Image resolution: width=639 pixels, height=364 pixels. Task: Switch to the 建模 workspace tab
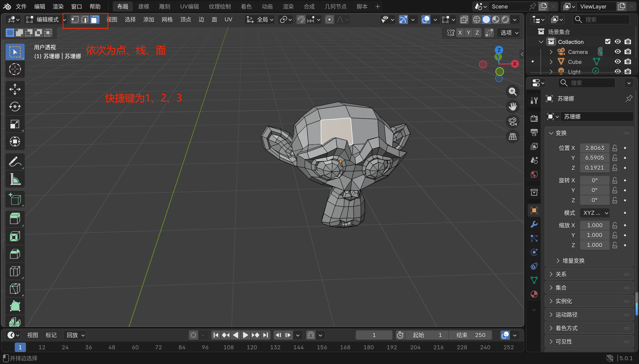[144, 6]
